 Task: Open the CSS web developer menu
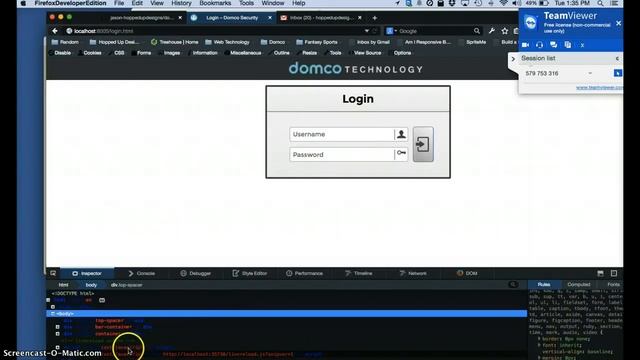pos(117,53)
